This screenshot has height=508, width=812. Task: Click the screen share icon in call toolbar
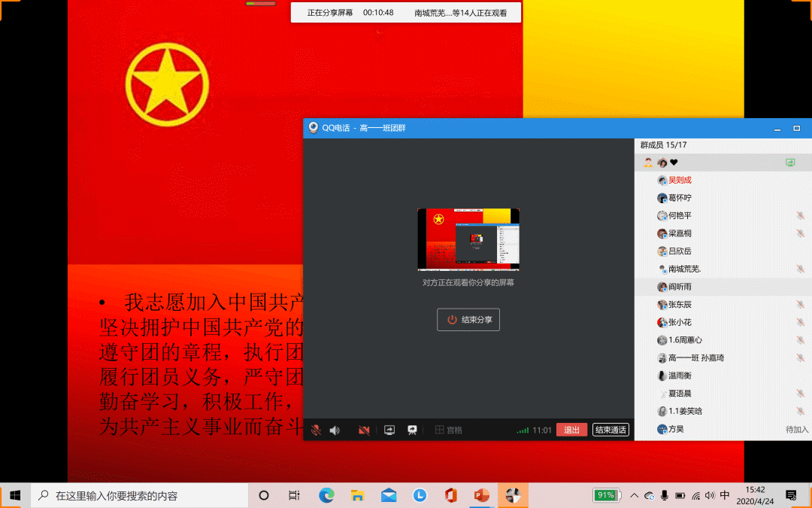(389, 430)
